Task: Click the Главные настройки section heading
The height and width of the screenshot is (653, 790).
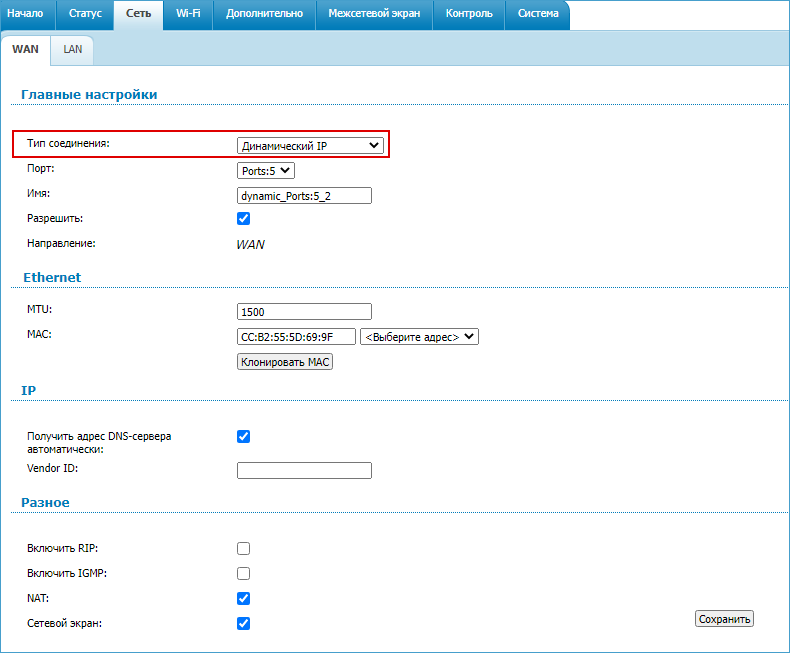Action: (89, 95)
